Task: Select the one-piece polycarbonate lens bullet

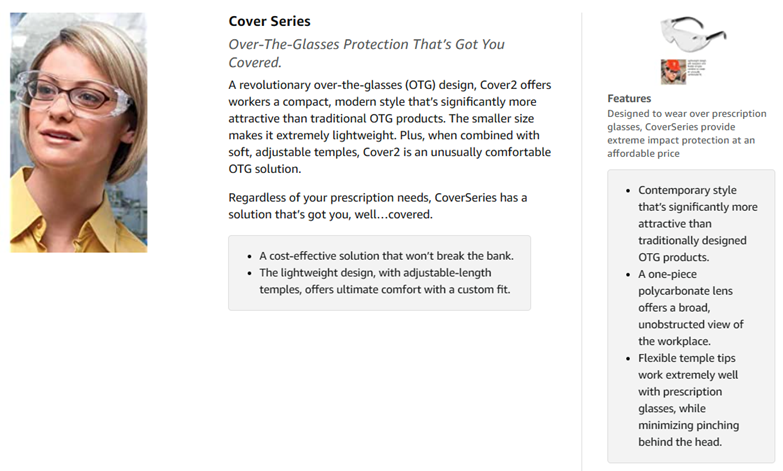Action: click(x=690, y=307)
